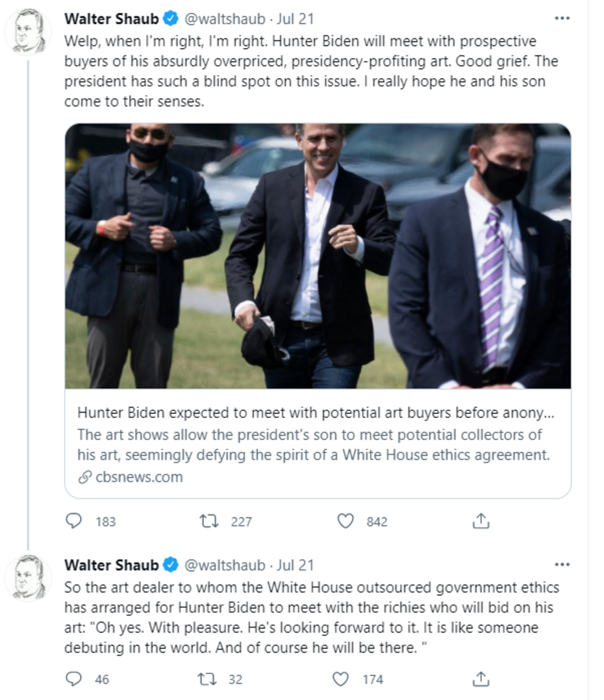Reply to the first tweet with 183 replies

[75, 521]
